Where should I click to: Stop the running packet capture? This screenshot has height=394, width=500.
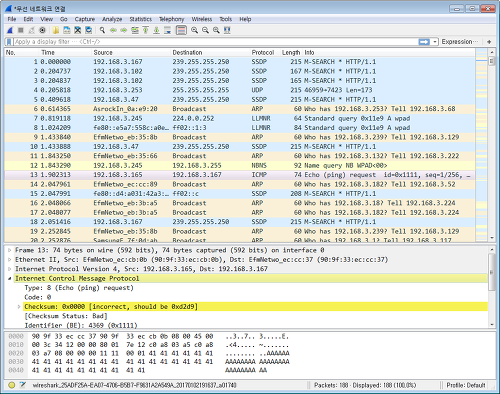coord(21,30)
